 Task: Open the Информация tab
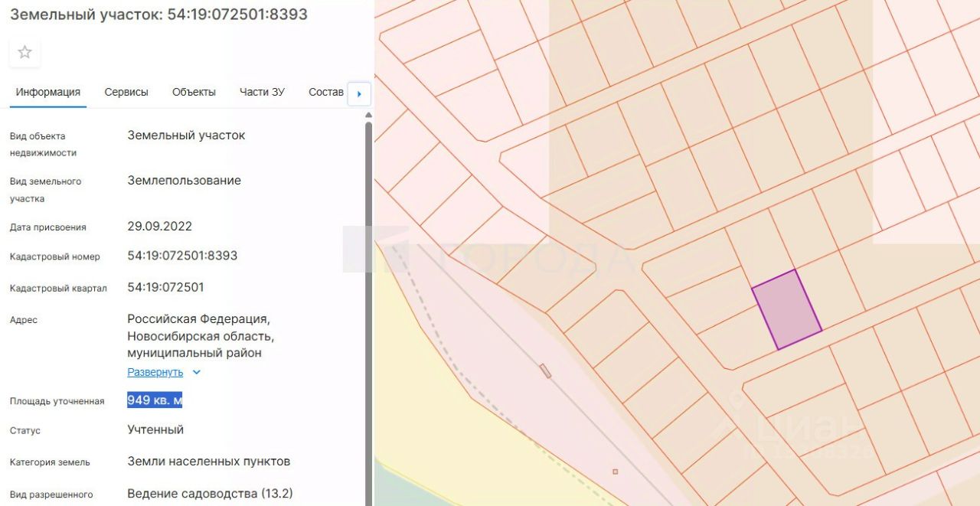[48, 92]
